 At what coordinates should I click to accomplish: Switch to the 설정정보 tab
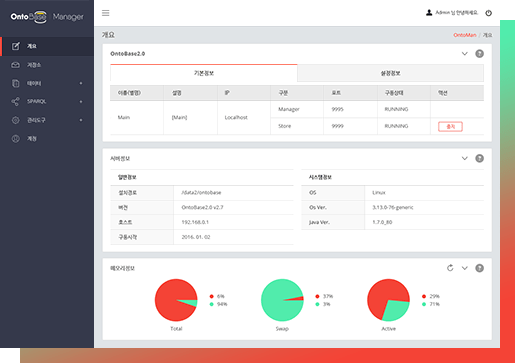click(x=390, y=73)
